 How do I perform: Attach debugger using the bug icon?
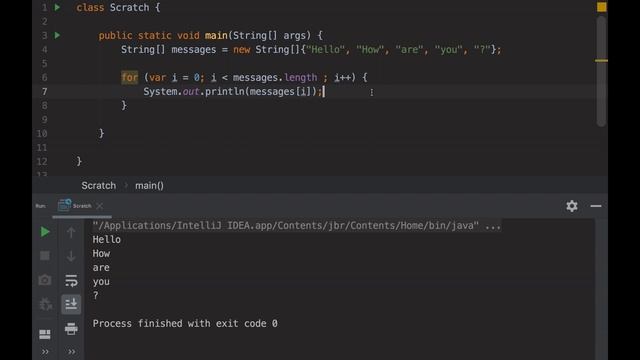(45, 304)
